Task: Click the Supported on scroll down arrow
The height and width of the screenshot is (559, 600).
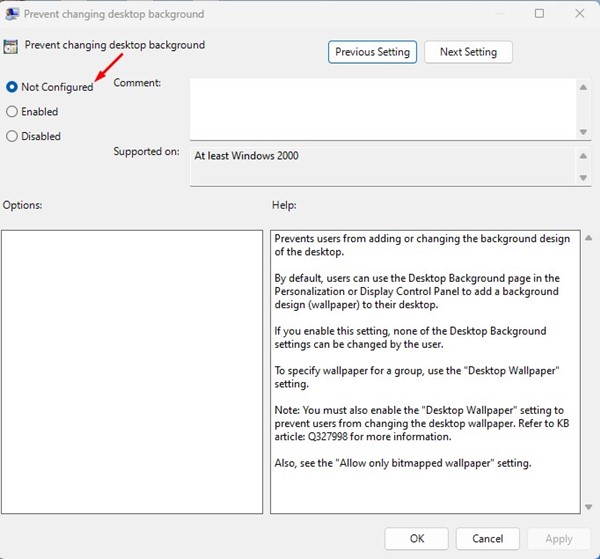Action: pyautogui.click(x=583, y=178)
